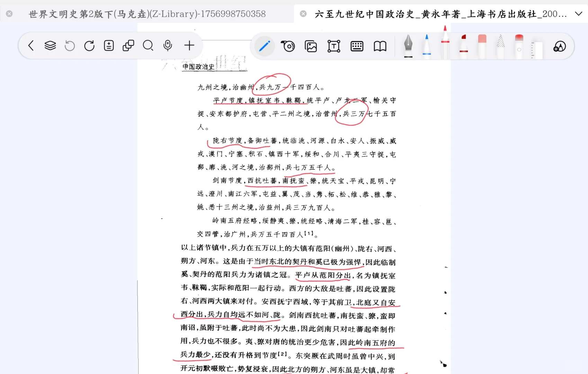
Task: Click the footnote marker [1]
Action: [x=309, y=233]
